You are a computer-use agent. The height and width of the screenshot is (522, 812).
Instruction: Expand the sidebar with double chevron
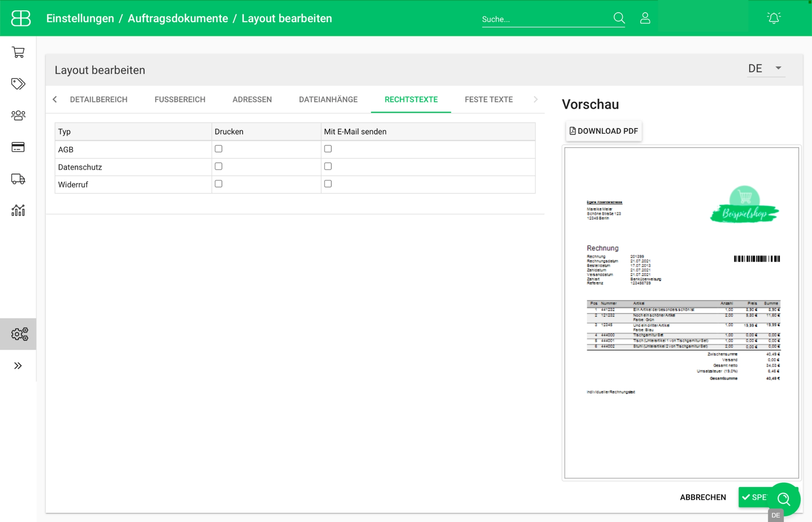[x=18, y=366]
